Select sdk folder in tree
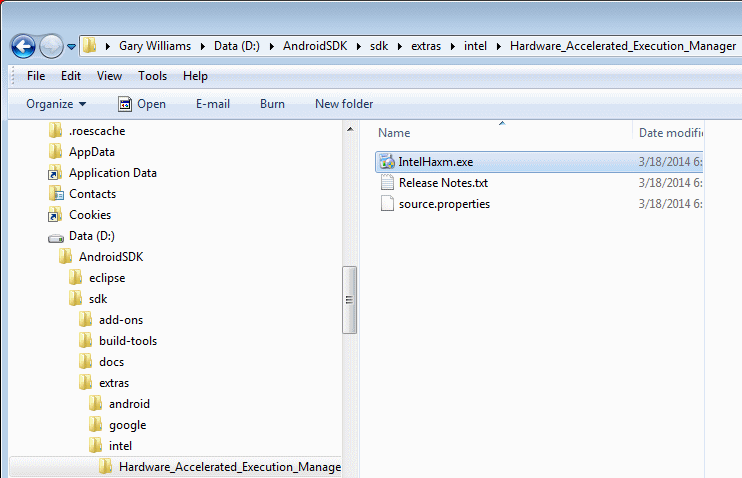 click(x=98, y=299)
